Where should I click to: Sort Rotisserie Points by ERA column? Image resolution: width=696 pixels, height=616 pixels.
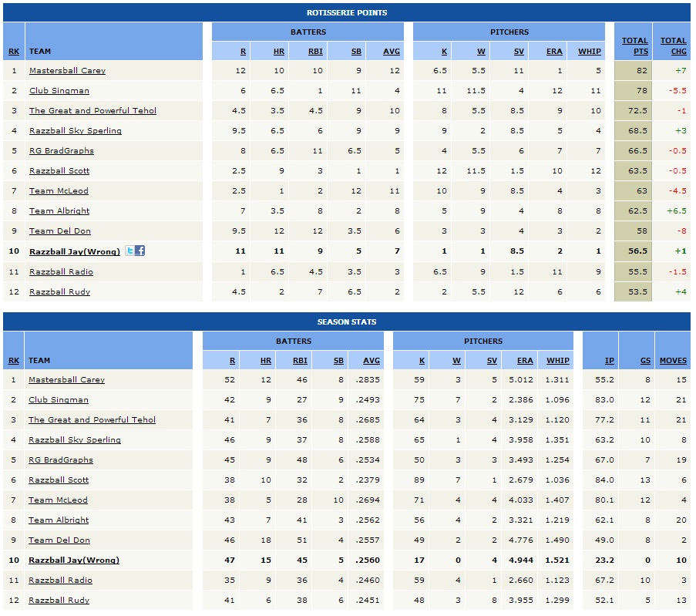pyautogui.click(x=554, y=52)
